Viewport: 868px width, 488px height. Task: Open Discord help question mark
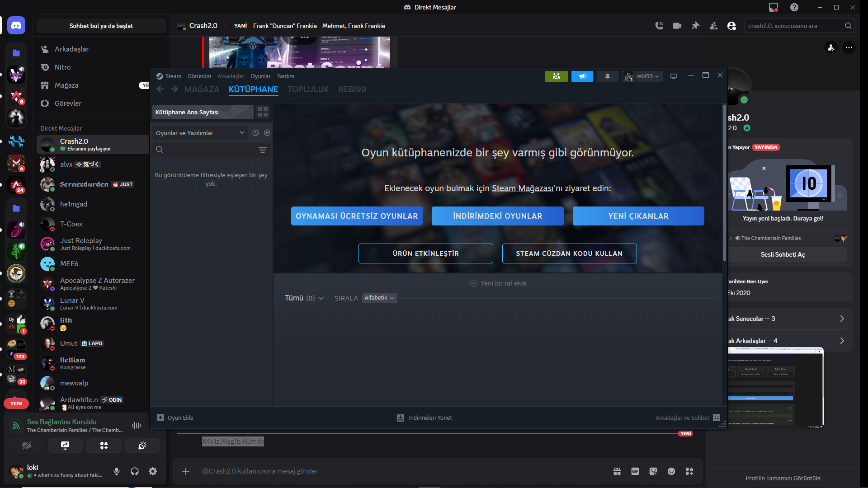794,7
